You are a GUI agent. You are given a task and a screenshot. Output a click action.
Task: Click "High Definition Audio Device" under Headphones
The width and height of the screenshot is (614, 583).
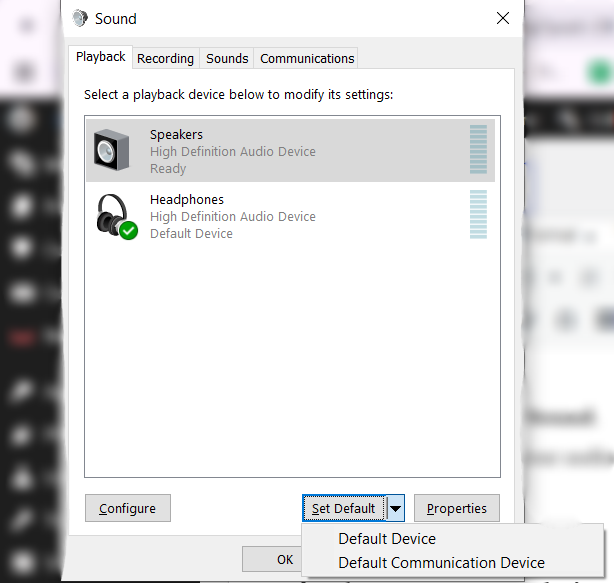click(233, 217)
